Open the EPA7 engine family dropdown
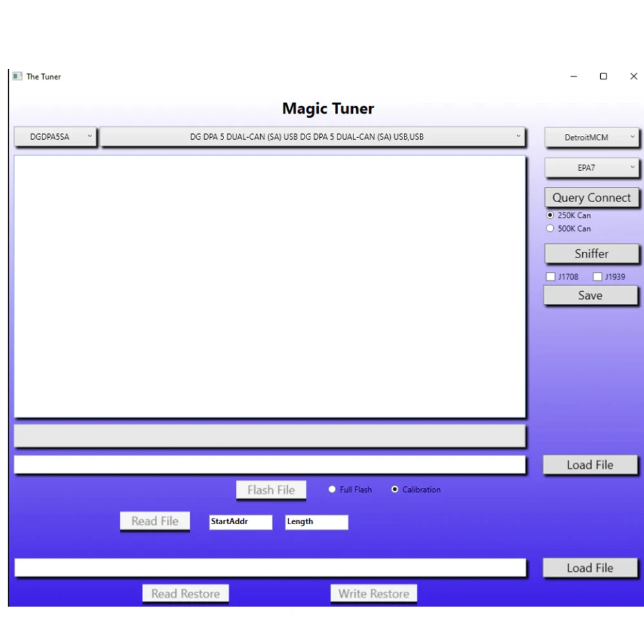644x644 pixels. tap(591, 167)
